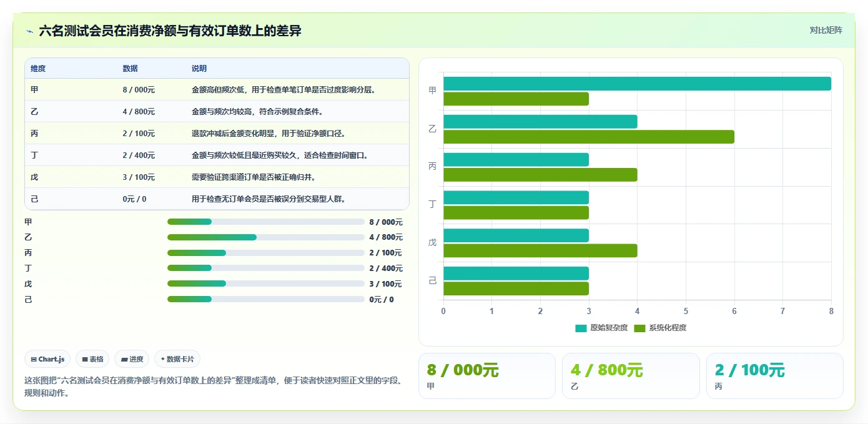Click the green chart bar for 乙
Image resolution: width=868 pixels, height=424 pixels.
tap(589, 137)
